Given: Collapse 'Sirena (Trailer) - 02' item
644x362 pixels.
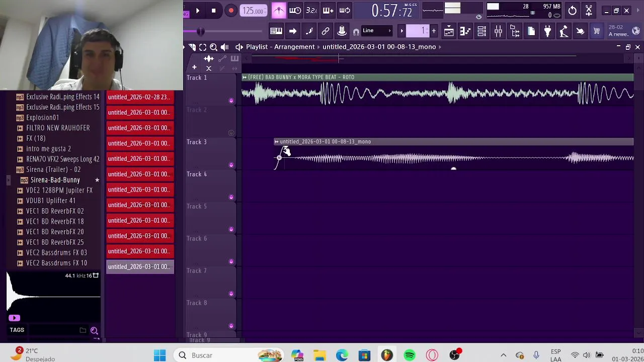Looking at the screenshot, I should [x=53, y=169].
